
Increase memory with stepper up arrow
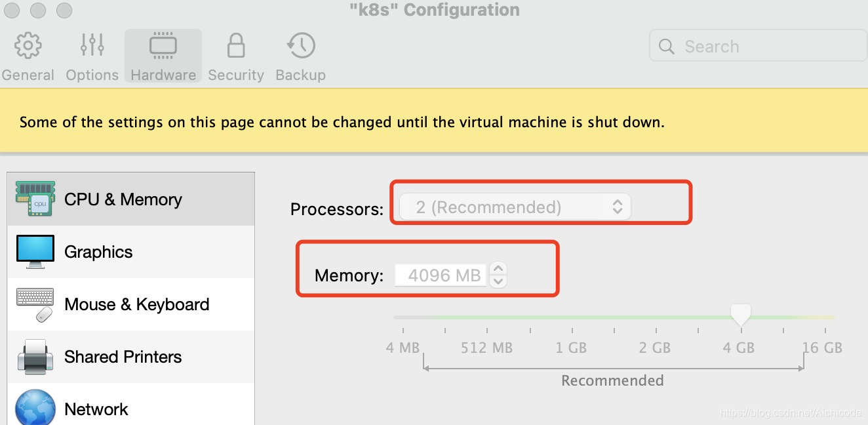pos(498,269)
